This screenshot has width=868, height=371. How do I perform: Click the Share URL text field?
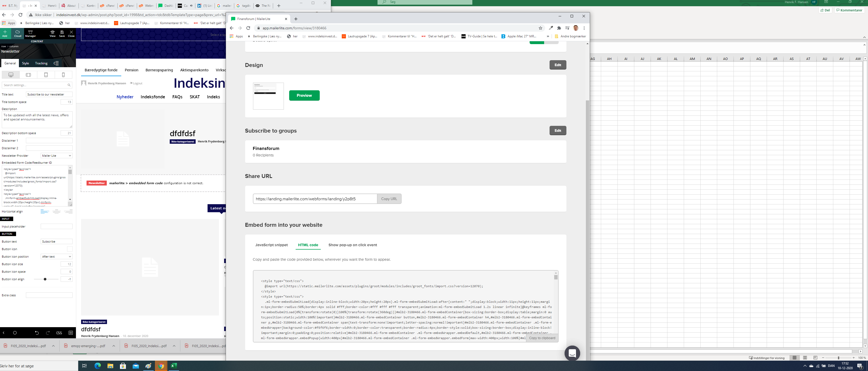click(x=315, y=199)
